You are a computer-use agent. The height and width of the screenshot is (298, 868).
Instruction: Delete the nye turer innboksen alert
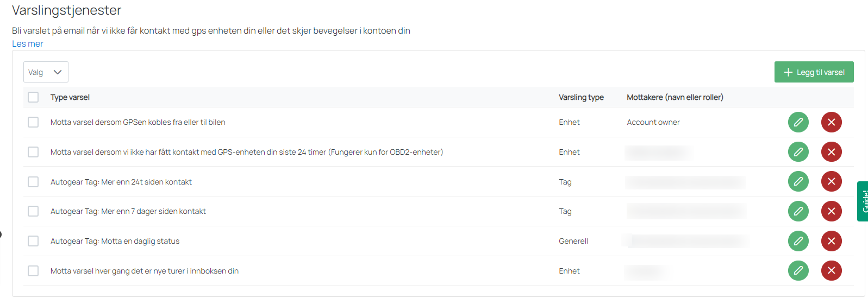click(831, 270)
